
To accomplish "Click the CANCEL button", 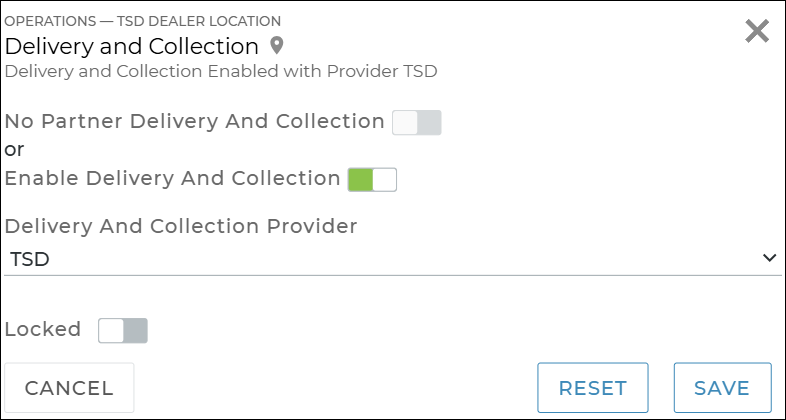I will [69, 388].
